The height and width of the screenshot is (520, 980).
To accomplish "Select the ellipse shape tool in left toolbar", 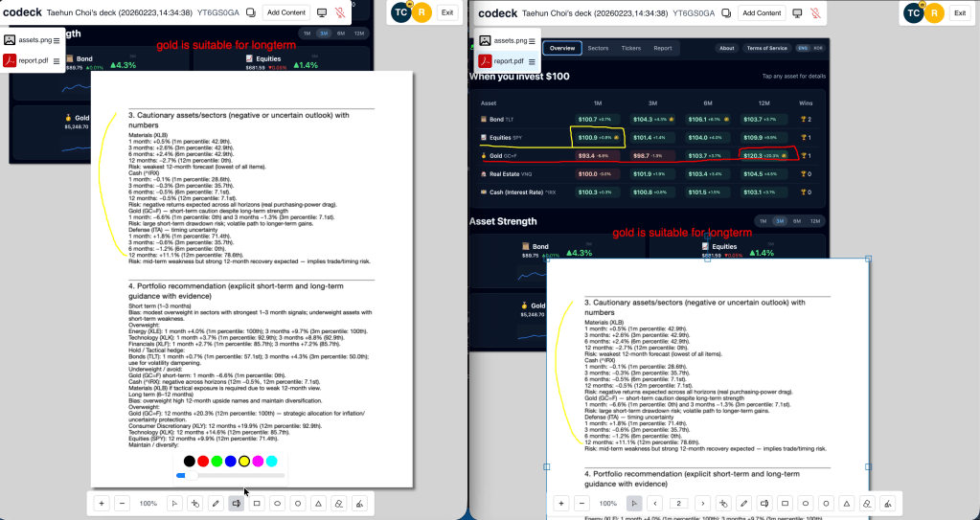I will tap(278, 503).
